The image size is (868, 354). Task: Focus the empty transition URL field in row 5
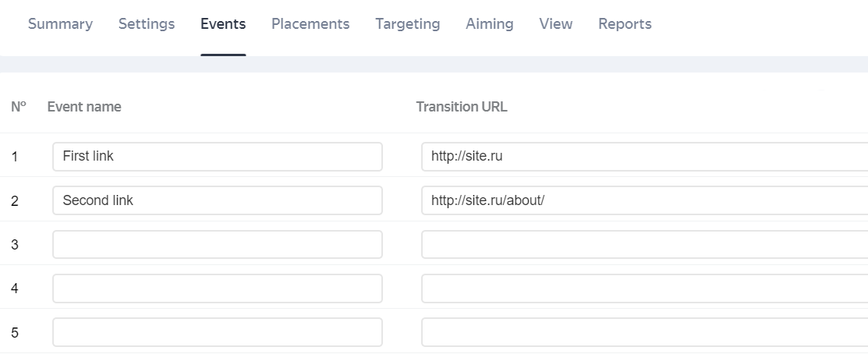click(x=644, y=332)
